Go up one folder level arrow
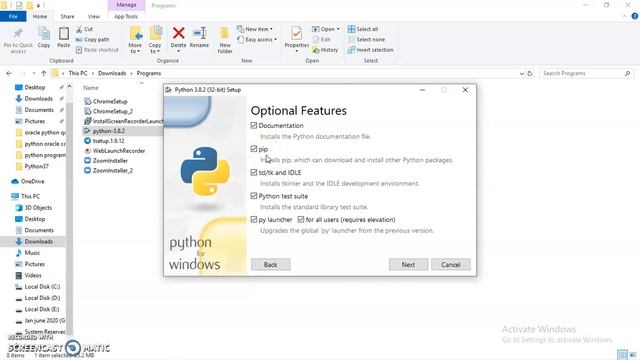The image size is (640, 360). pyautogui.click(x=44, y=73)
